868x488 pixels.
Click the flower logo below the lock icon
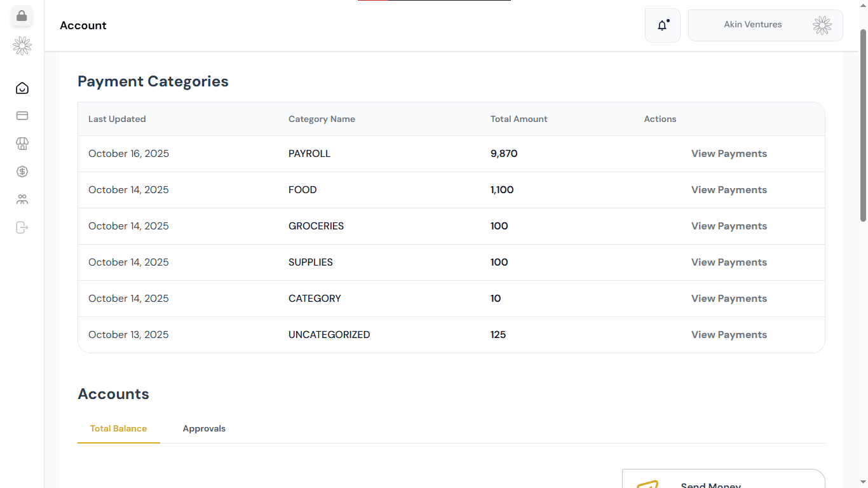coord(22,46)
